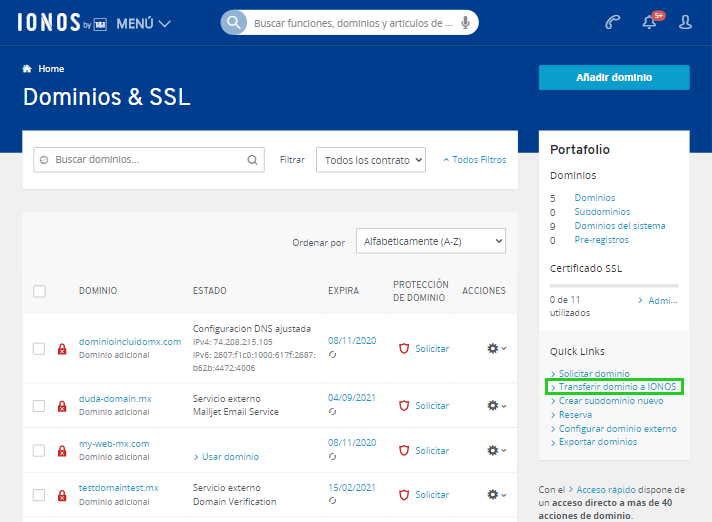The image size is (712, 522).
Task: Click red lock icon for dominioincluidomx.com
Action: (62, 349)
